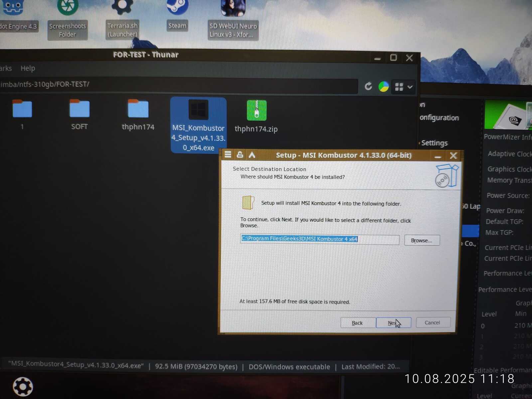Click the install destination path field
Screen dimensions: 532x399
(320, 239)
